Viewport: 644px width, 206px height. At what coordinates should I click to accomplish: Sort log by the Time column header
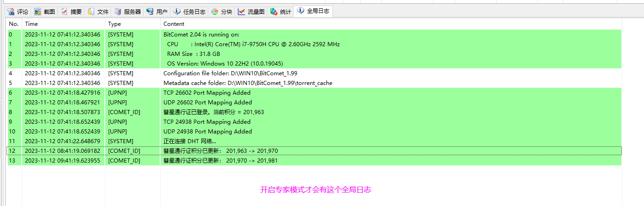(63, 24)
